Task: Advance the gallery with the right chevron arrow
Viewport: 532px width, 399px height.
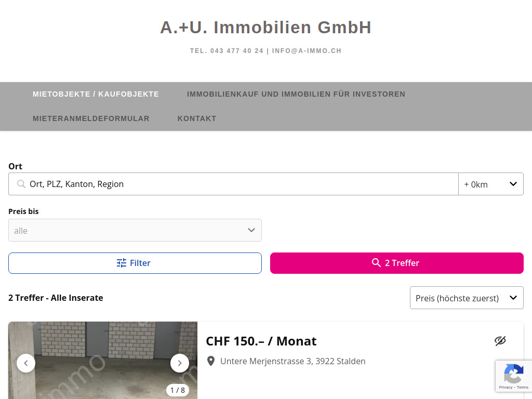Action: pos(180,363)
